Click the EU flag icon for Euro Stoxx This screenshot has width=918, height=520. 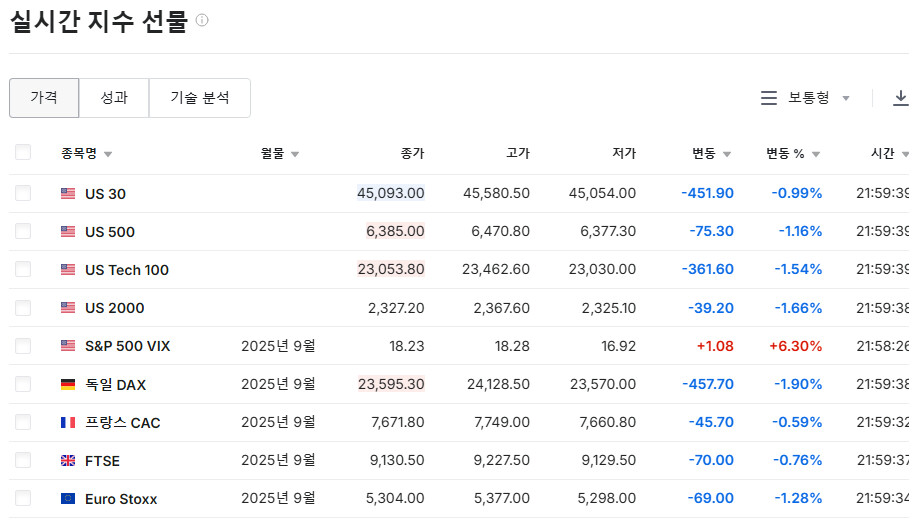coord(68,499)
